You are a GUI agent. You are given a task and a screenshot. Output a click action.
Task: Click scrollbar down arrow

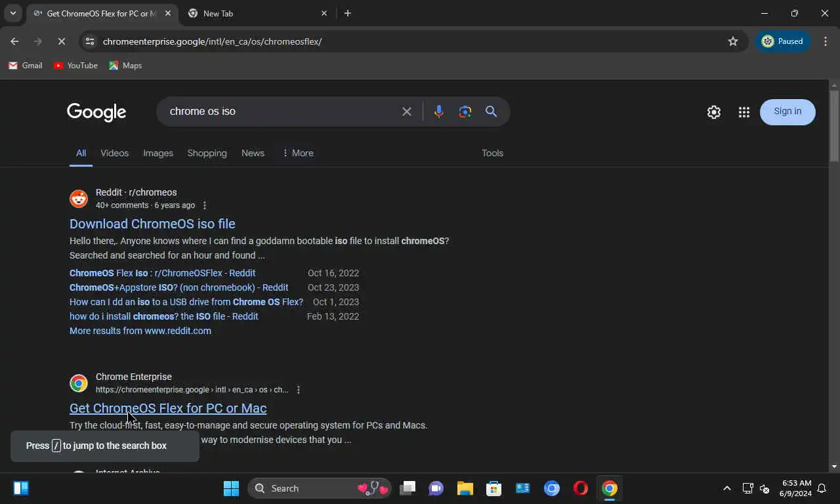click(834, 467)
